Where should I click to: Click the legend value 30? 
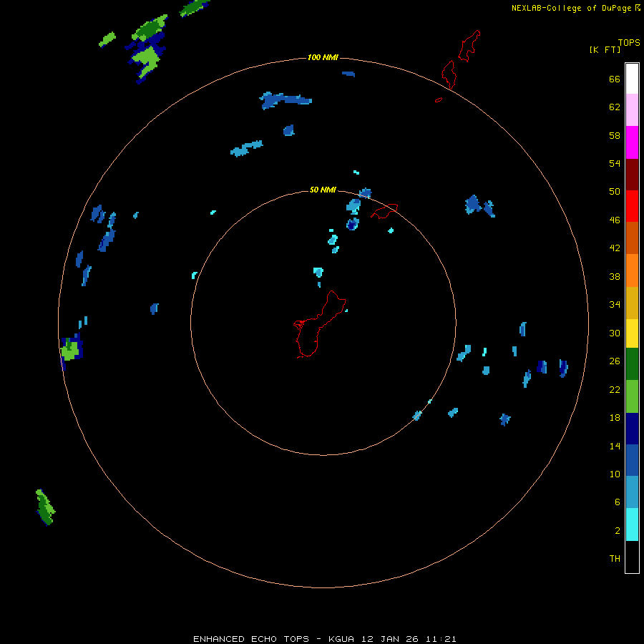click(615, 333)
